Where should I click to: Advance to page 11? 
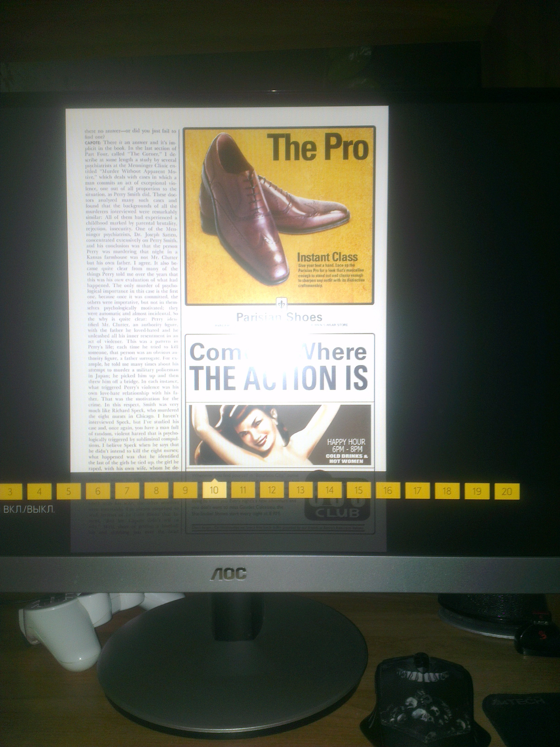tap(243, 490)
